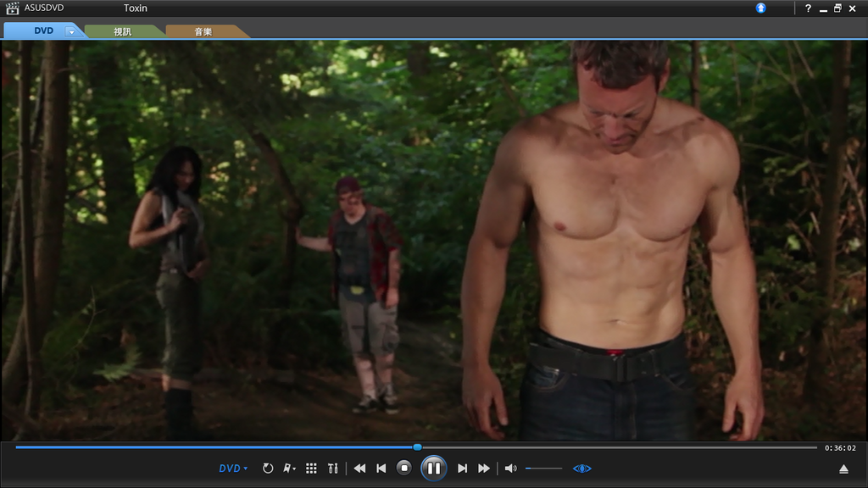Mute the audio with the speaker icon

click(x=511, y=469)
